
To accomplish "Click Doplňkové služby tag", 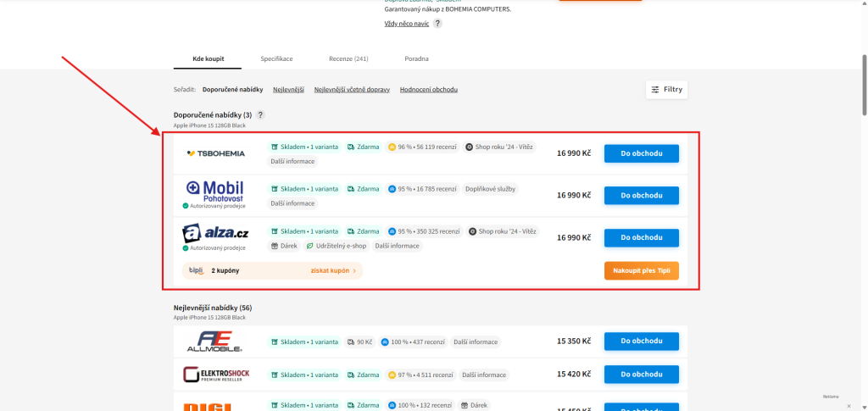I will point(491,189).
